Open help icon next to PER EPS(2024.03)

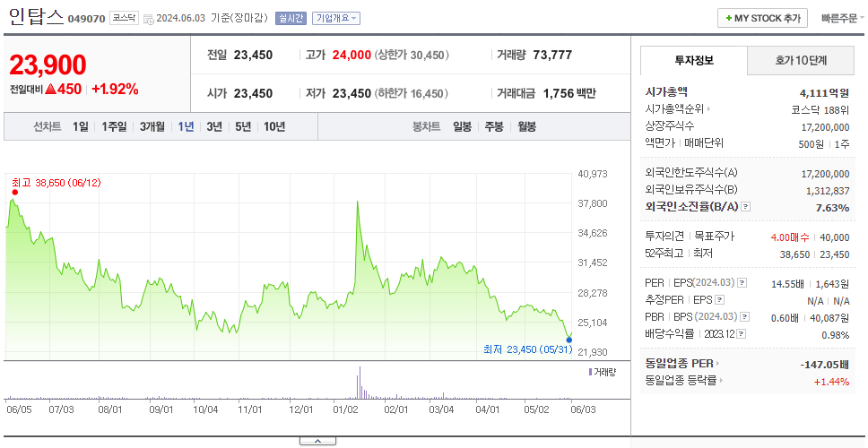tap(742, 283)
